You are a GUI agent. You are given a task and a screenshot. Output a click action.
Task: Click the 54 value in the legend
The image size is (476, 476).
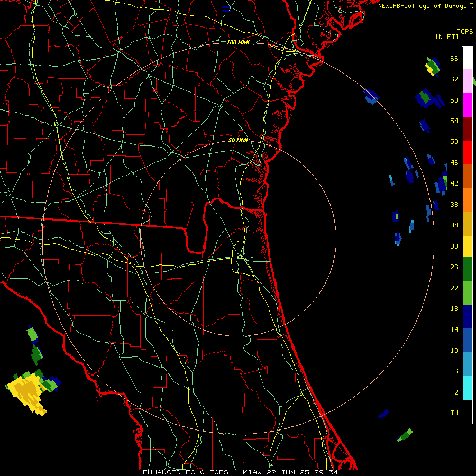(454, 121)
